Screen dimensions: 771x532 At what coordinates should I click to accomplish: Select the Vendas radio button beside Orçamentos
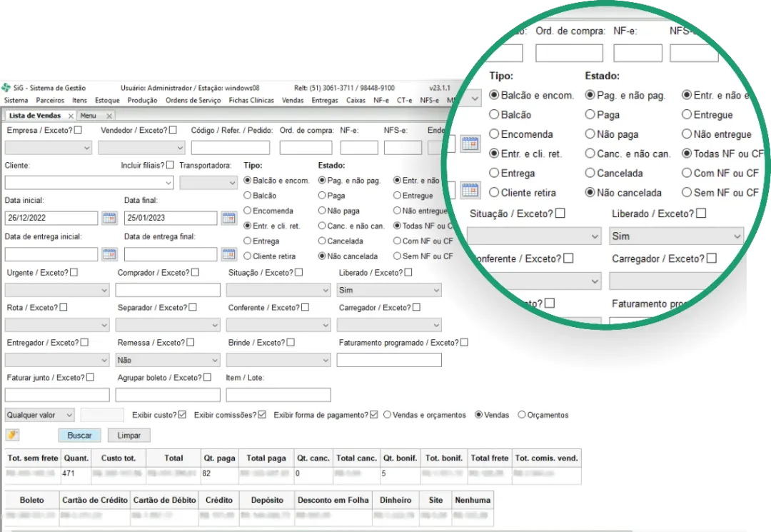tap(478, 415)
